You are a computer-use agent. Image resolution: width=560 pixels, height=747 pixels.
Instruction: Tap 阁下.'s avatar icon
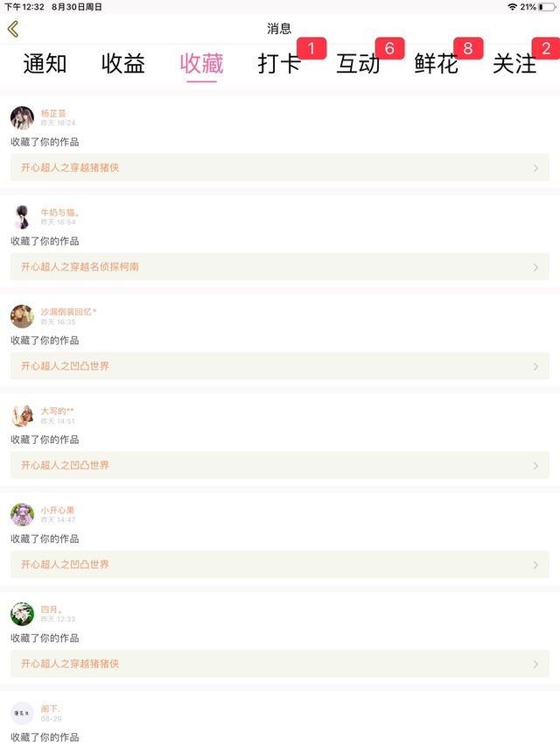click(x=23, y=713)
